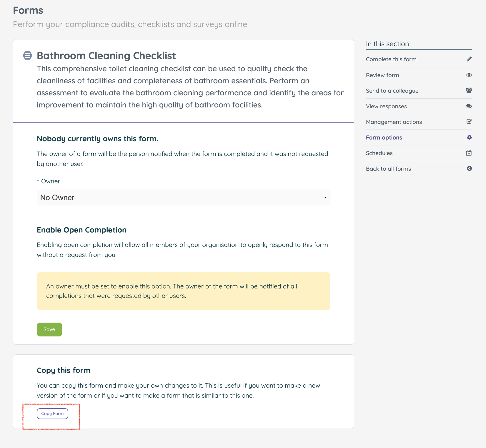The width and height of the screenshot is (486, 448).
Task: Open View responses from the sidebar
Action: tap(386, 106)
